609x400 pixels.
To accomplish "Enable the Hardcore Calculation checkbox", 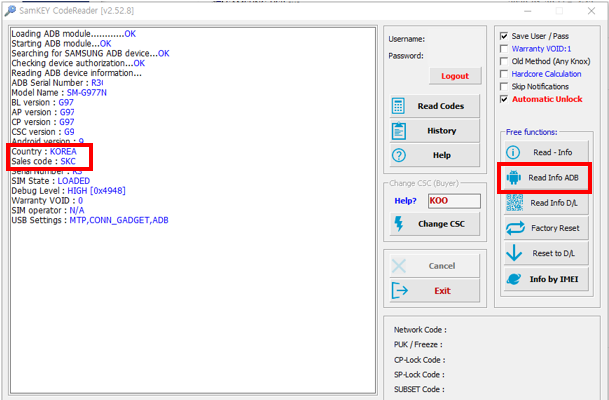I will pos(504,74).
